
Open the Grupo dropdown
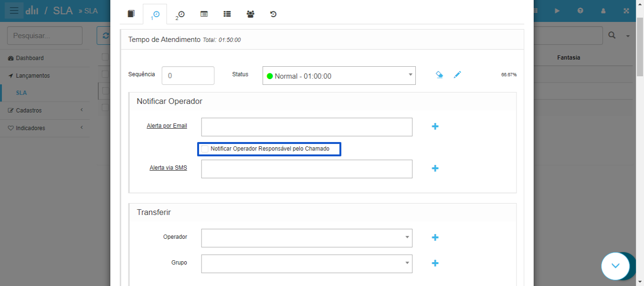[x=306, y=264]
